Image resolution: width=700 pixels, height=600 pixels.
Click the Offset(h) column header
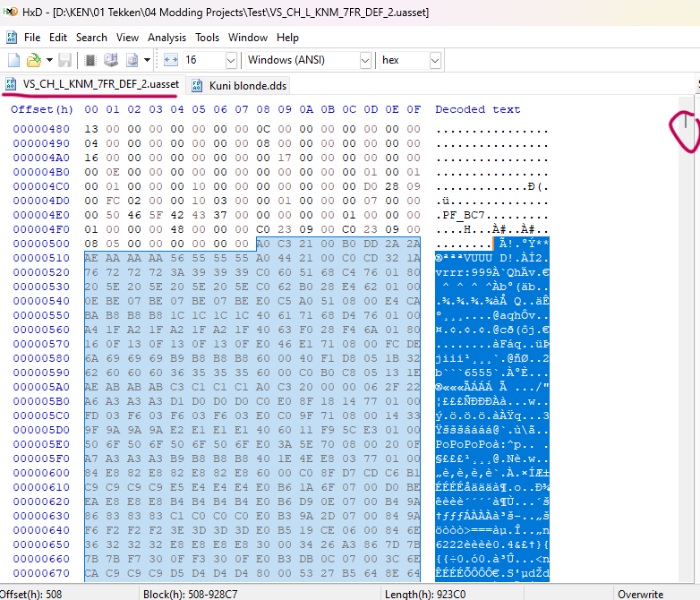point(41,109)
